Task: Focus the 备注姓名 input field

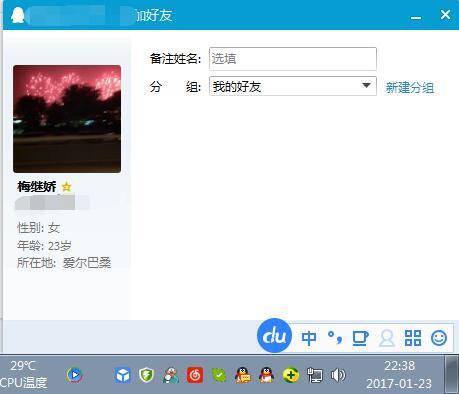Action: [293, 59]
